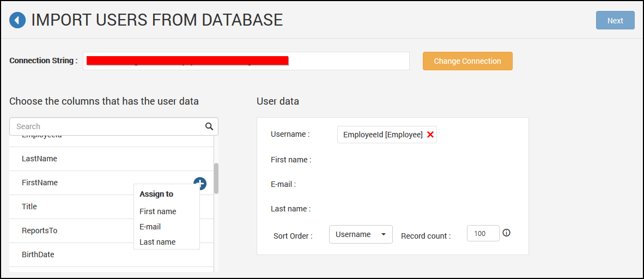This screenshot has width=644, height=279.
Task: Click the plus icon beside FirstName
Action: click(199, 183)
